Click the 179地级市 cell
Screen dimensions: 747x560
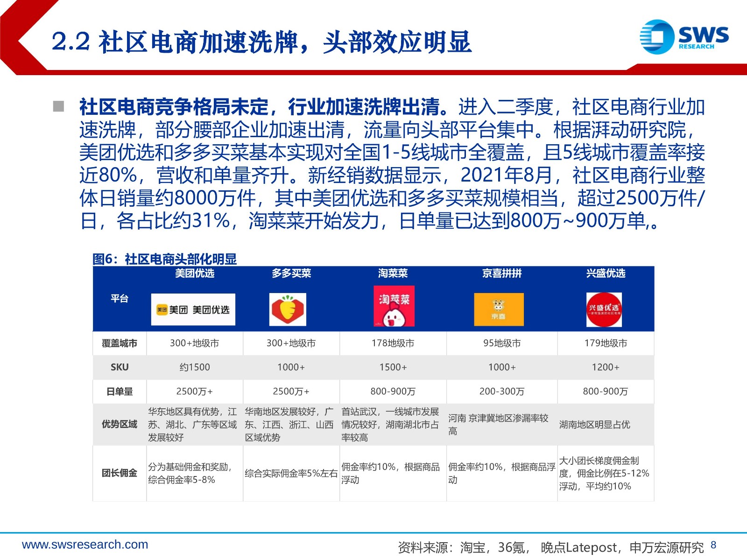(606, 343)
